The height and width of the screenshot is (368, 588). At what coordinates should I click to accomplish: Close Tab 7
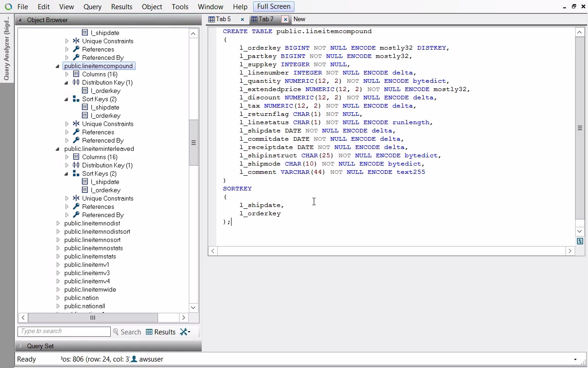pos(285,19)
